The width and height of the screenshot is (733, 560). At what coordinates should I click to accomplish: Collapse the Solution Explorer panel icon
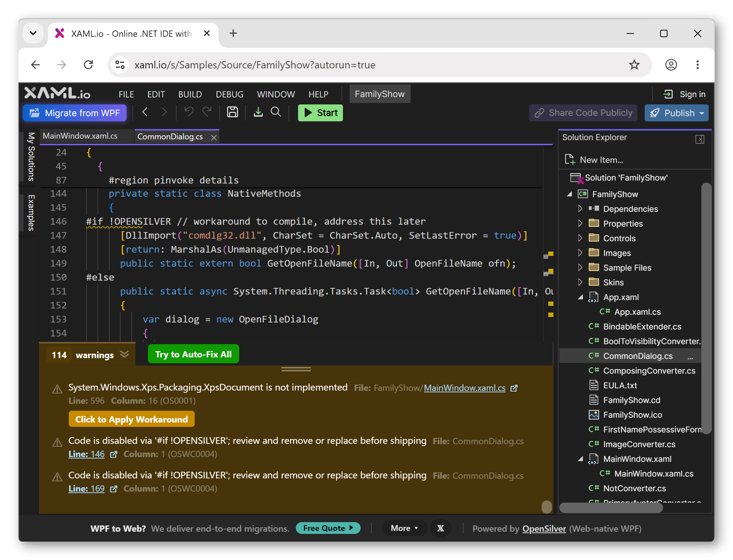(700, 139)
